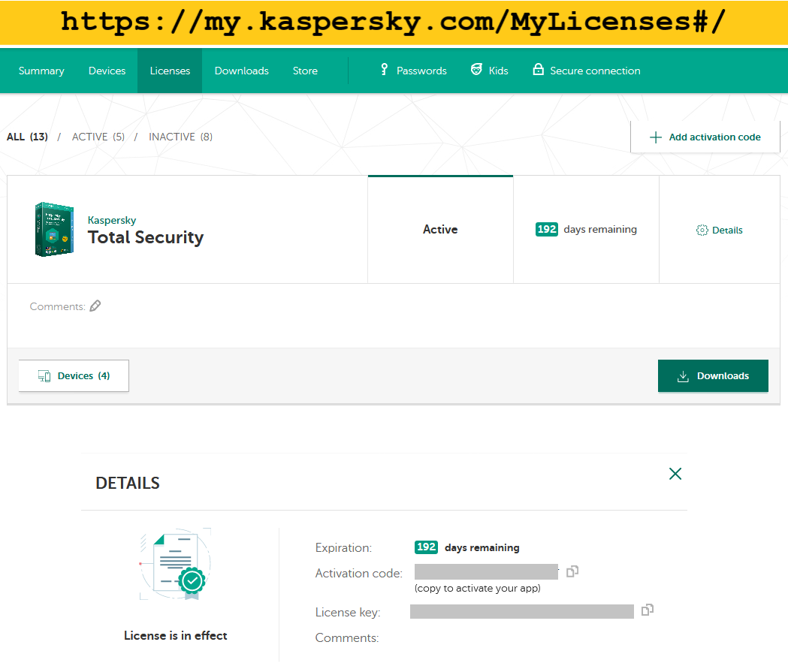
Task: Click License is in effect text
Action: click(175, 635)
